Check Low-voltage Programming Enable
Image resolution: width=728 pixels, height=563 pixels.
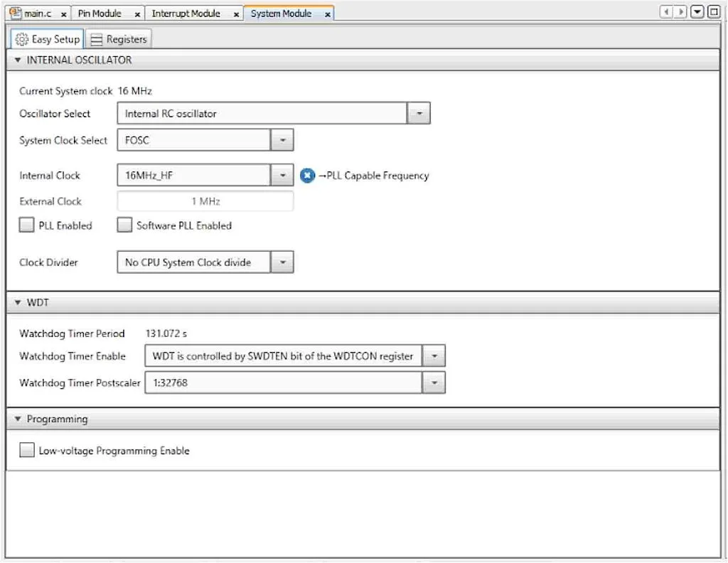(x=26, y=449)
